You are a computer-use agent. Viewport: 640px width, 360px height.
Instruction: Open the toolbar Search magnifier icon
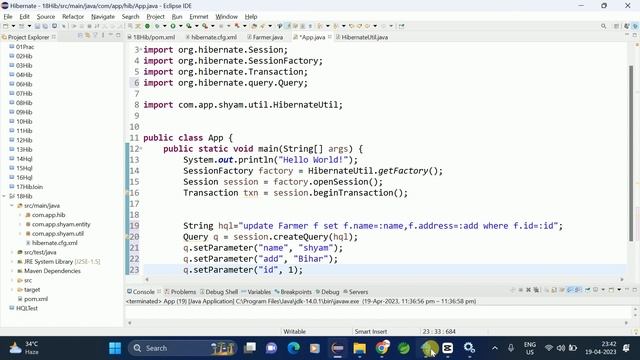(603, 26)
